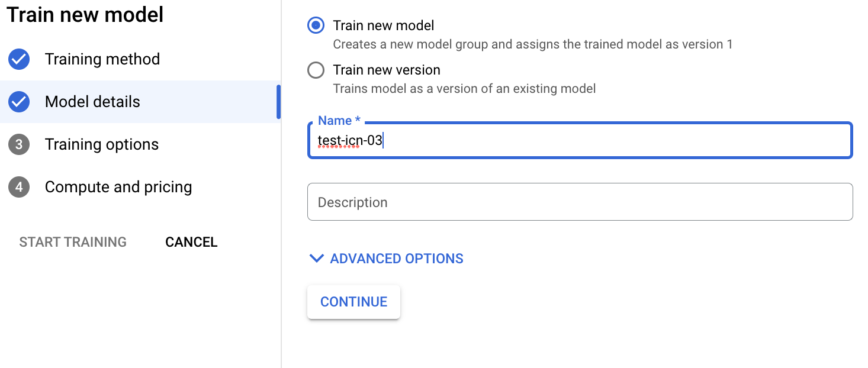Image resolution: width=868 pixels, height=368 pixels.
Task: Expand the Advanced Options section
Action: click(385, 259)
